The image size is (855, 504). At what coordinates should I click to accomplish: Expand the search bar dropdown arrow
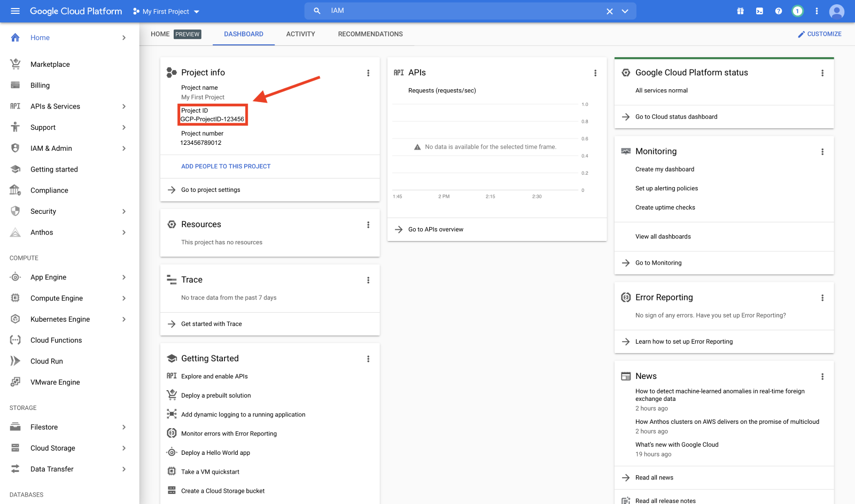tap(625, 11)
